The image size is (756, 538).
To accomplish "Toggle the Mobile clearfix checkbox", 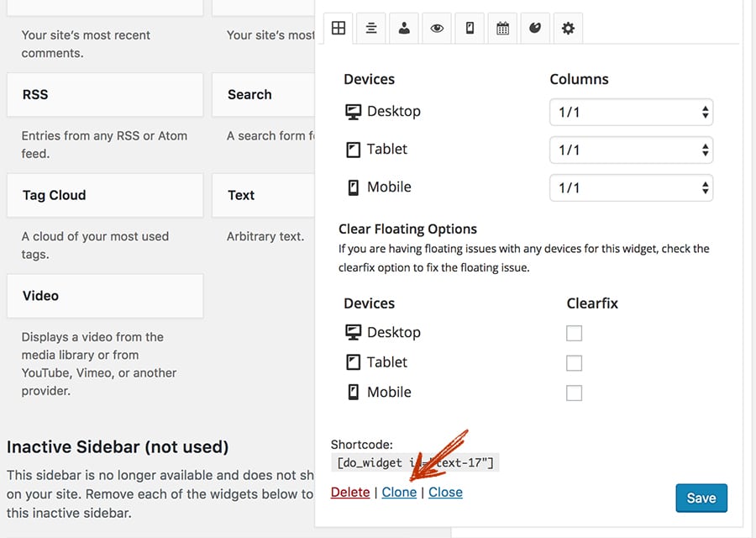I will click(x=575, y=393).
